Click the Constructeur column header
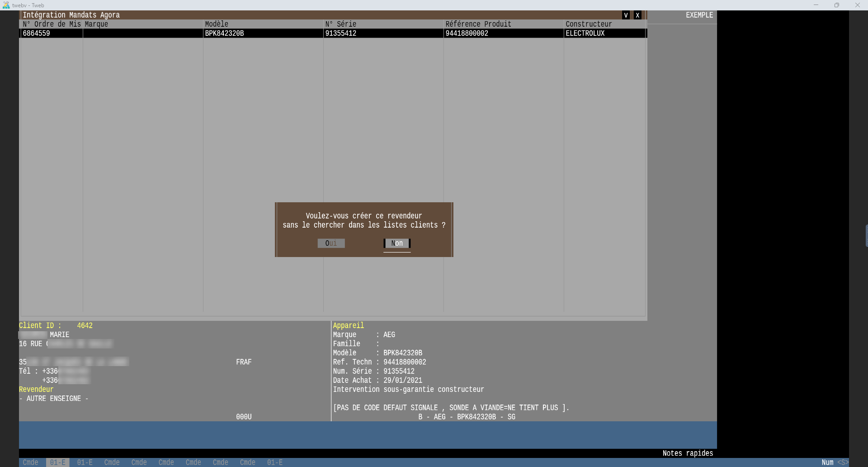This screenshot has width=868, height=467. click(x=589, y=24)
